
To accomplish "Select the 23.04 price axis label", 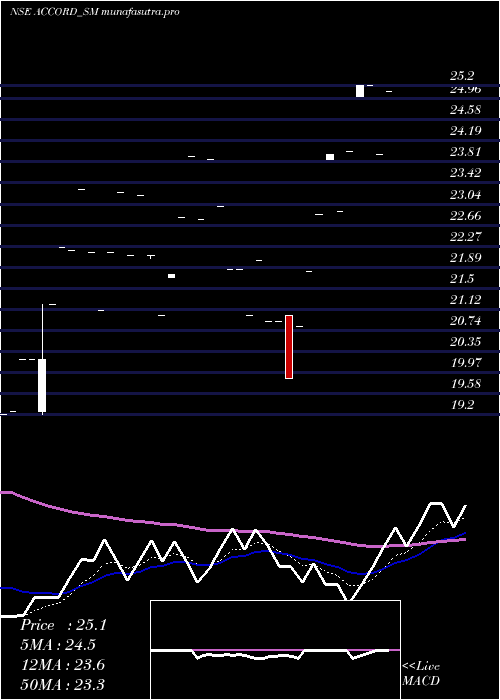I will coord(465,195).
